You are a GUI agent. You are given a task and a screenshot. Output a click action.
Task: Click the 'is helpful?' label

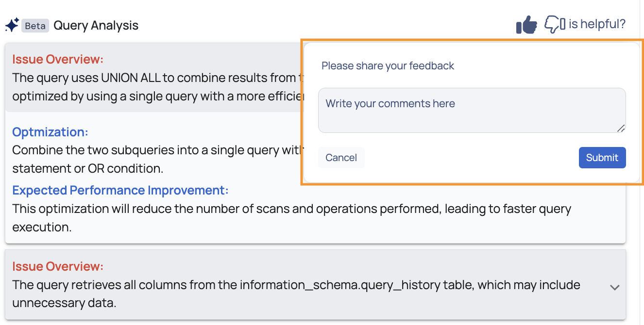[x=597, y=24]
